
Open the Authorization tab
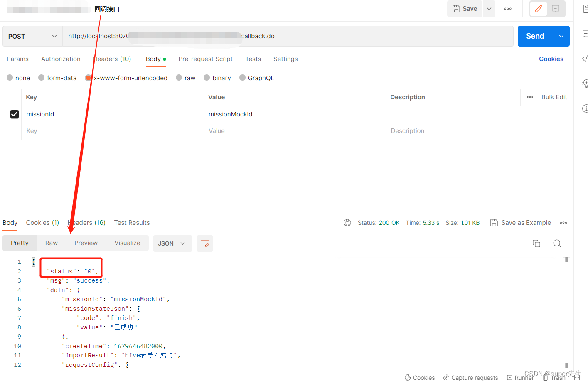(61, 59)
